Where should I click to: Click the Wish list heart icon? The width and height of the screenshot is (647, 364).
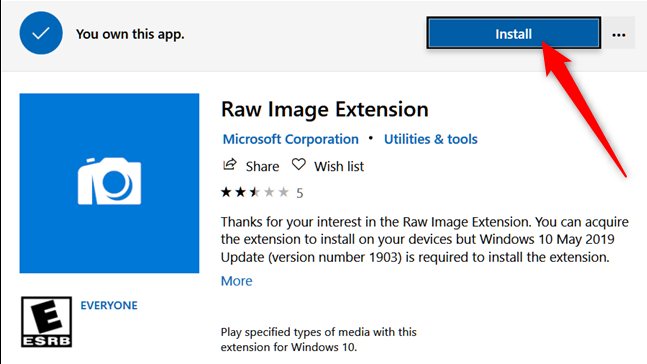(299, 165)
